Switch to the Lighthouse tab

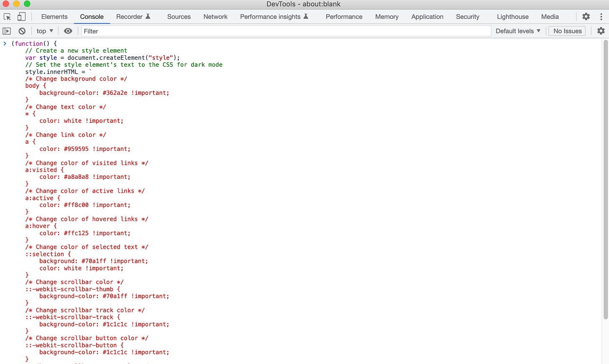click(513, 17)
